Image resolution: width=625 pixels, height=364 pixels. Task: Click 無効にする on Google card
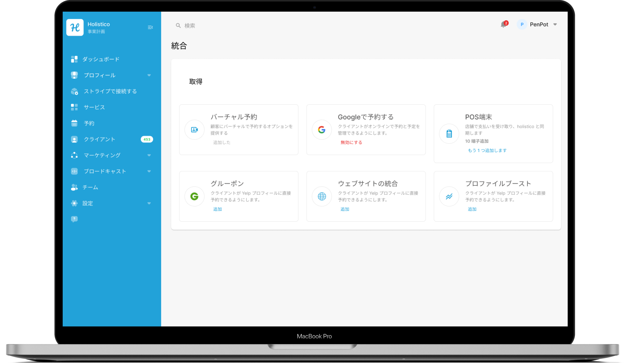click(x=351, y=142)
